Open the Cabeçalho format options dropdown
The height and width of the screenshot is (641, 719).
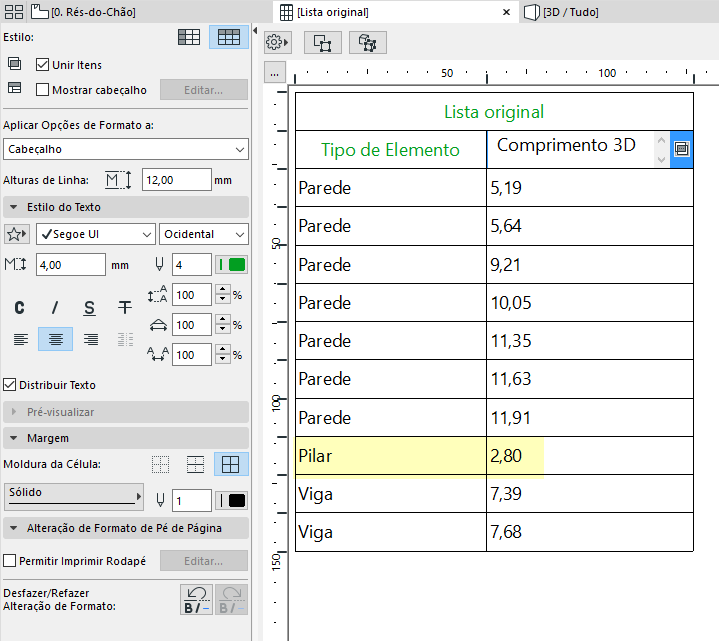(126, 149)
